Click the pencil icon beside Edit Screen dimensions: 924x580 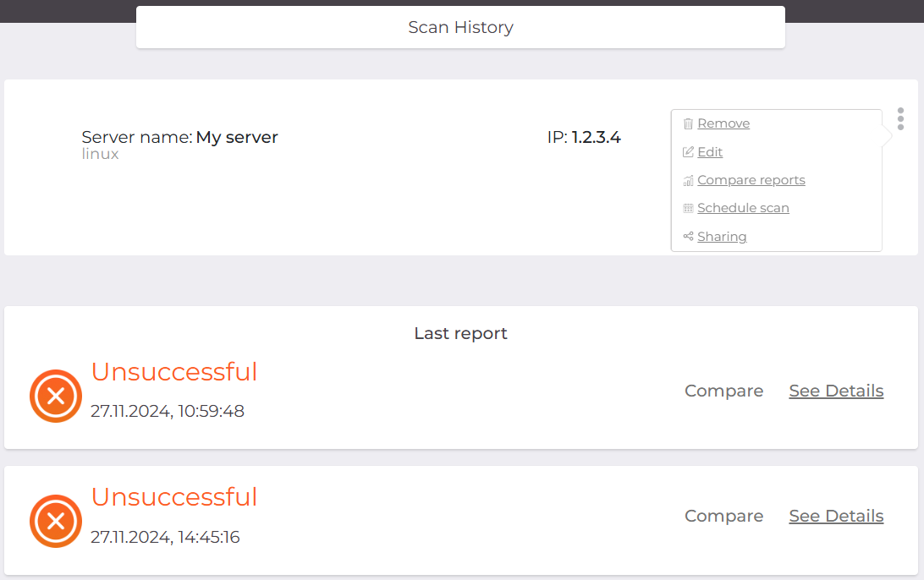coord(688,152)
